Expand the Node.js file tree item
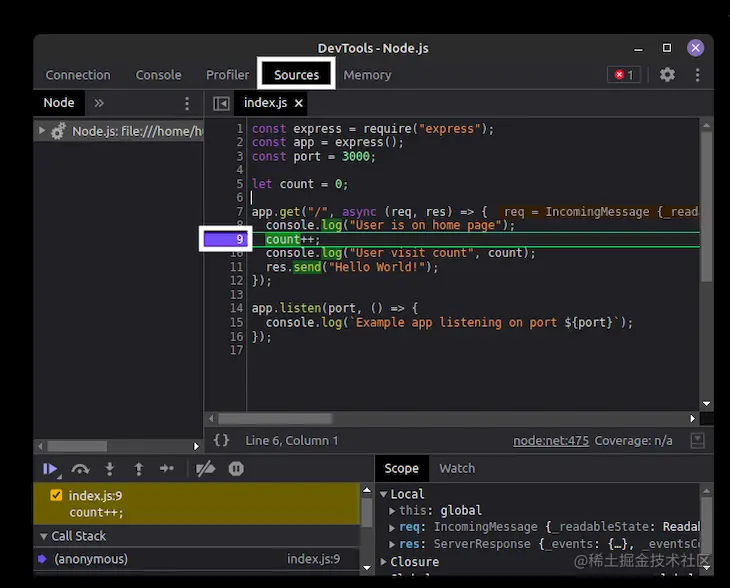 42,130
